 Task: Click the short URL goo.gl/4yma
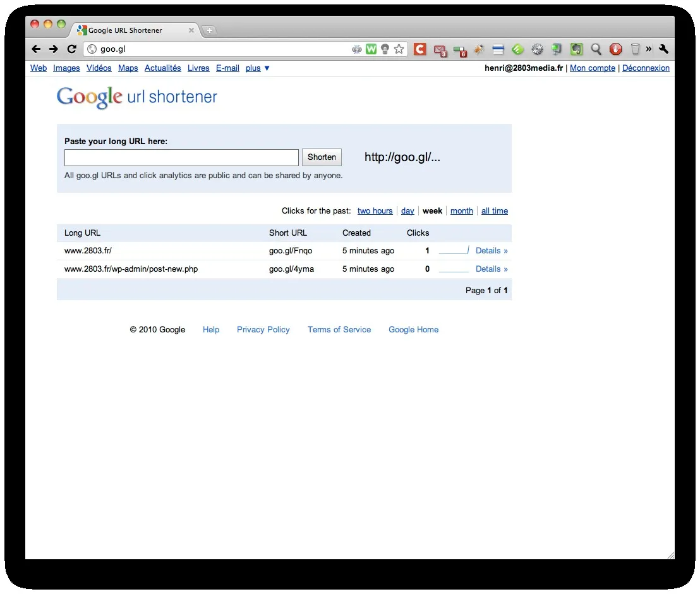point(291,269)
